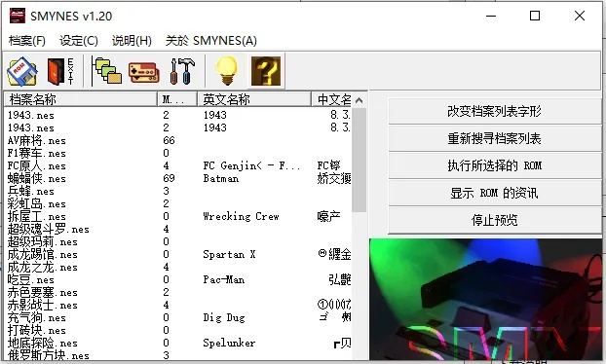Click the English name Wrecking Crew
606x364 pixels.
[242, 216]
